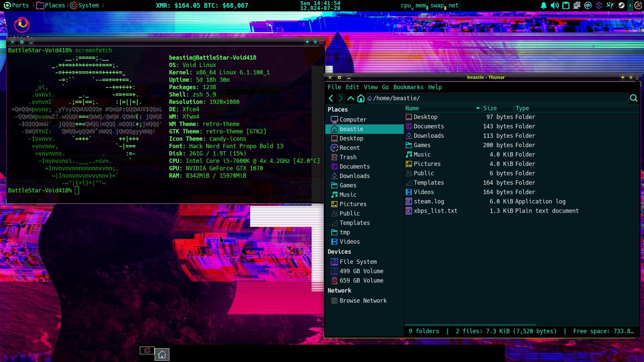Open Thunar search
This screenshot has height=362, width=644.
click(634, 98)
